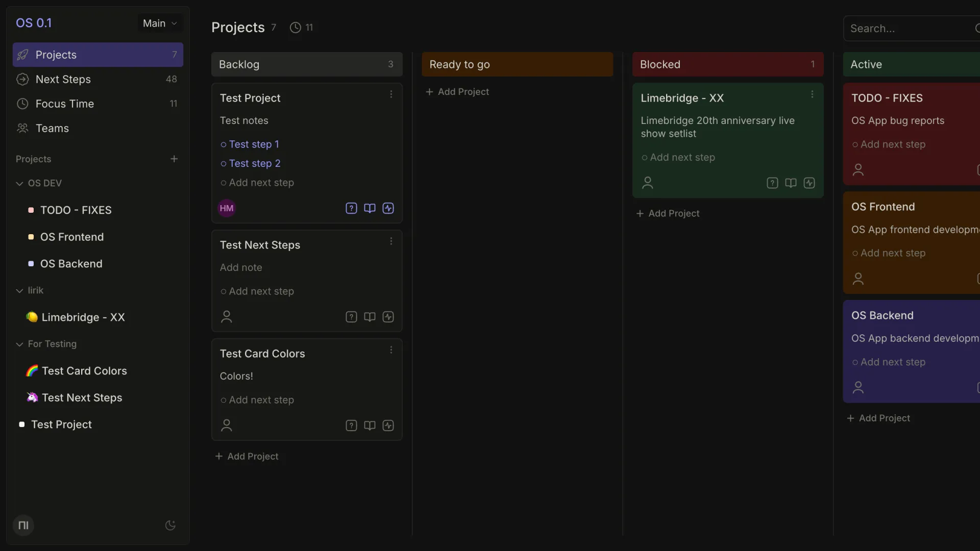Check off Test step 1 in Test Project
The width and height of the screenshot is (980, 551).
click(223, 145)
